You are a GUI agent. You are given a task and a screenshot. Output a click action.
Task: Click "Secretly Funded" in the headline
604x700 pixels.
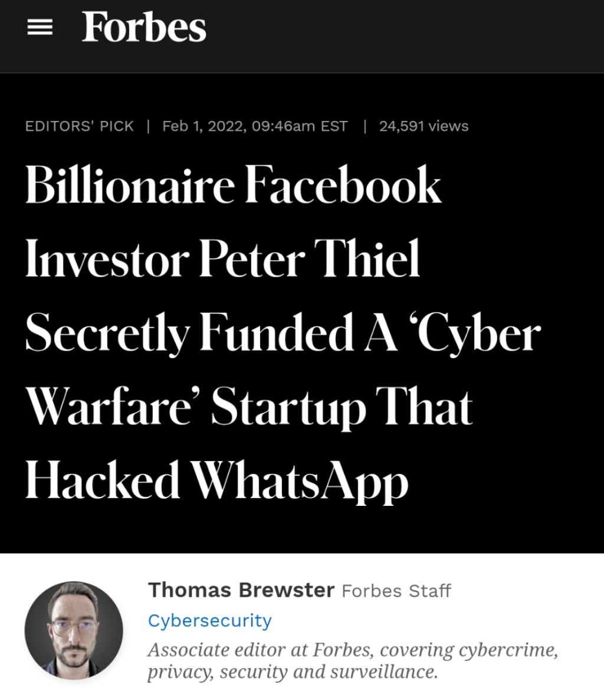[x=189, y=332]
